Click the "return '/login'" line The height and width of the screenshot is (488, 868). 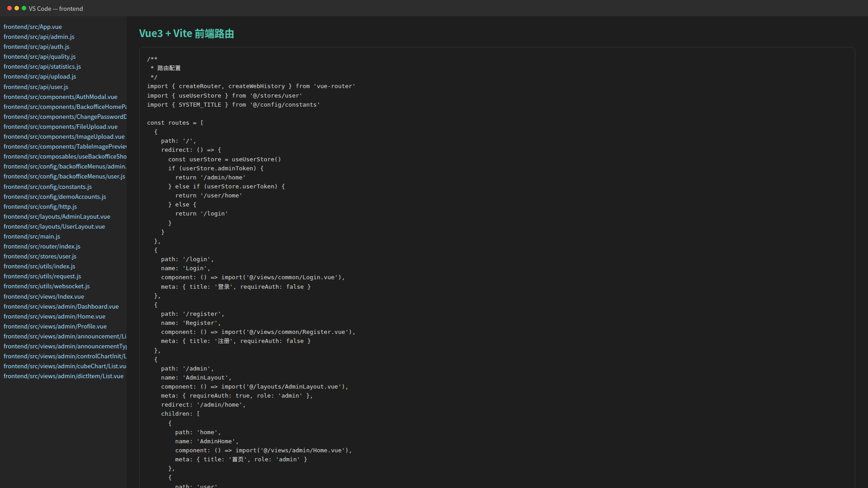pos(202,213)
